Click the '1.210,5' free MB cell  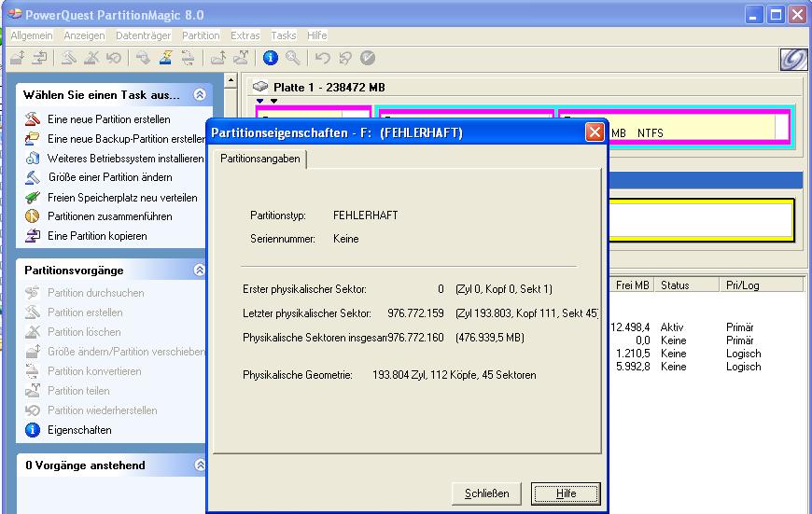pyautogui.click(x=633, y=354)
